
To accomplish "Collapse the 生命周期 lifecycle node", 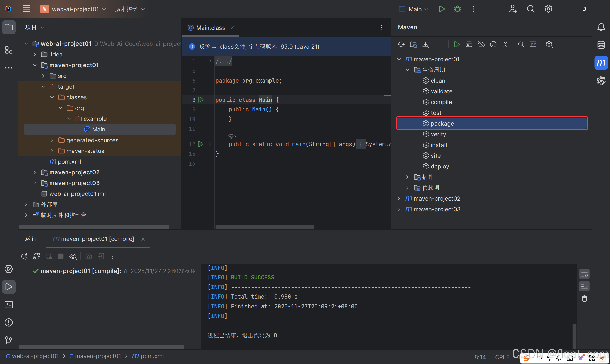I will (x=407, y=70).
